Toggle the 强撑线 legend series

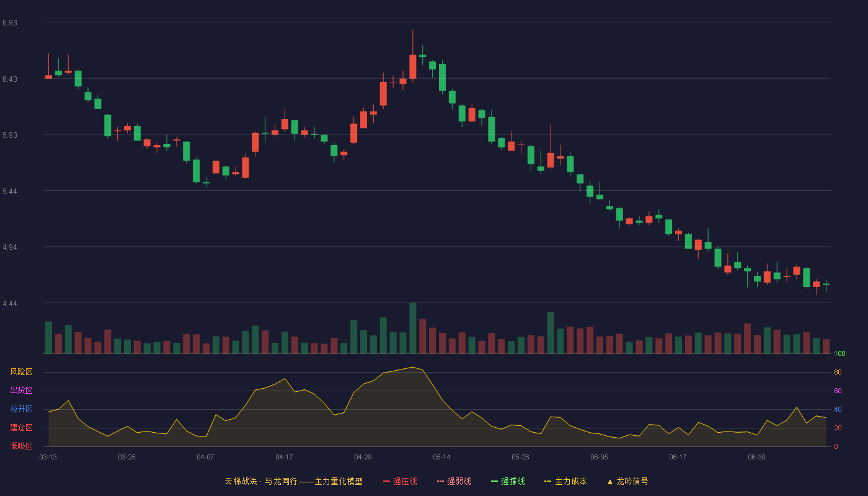[x=508, y=481]
